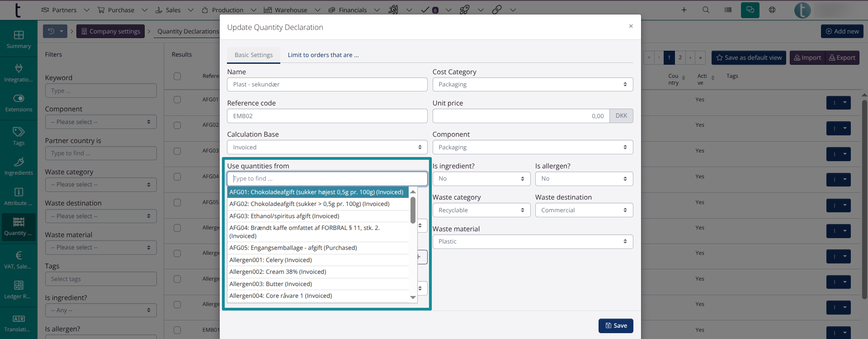Click the Reference code input field

pyautogui.click(x=327, y=116)
